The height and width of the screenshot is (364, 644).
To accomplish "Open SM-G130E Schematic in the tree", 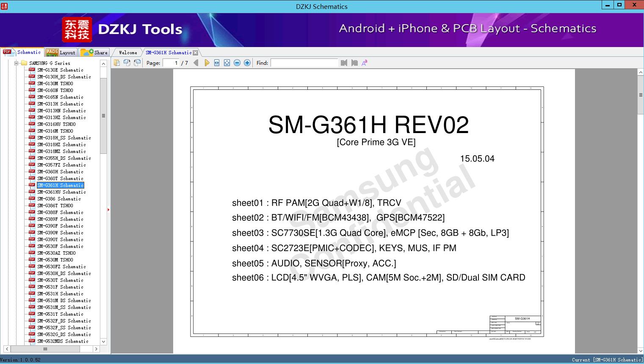I will click(60, 70).
